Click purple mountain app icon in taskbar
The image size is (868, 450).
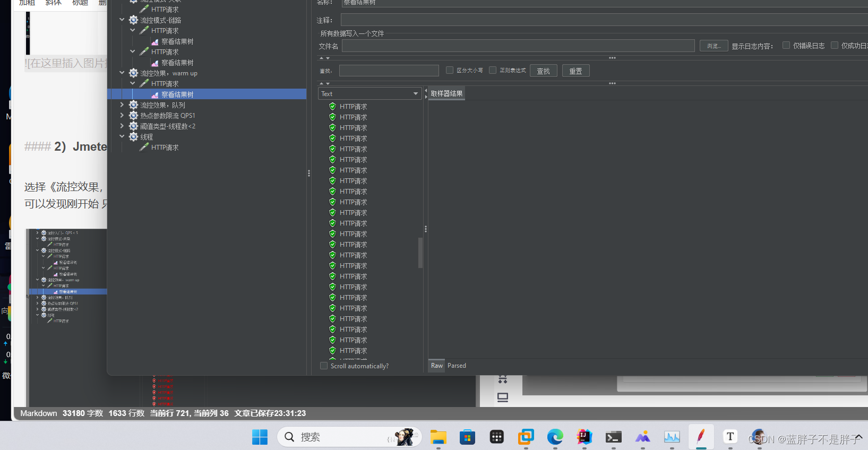point(643,437)
